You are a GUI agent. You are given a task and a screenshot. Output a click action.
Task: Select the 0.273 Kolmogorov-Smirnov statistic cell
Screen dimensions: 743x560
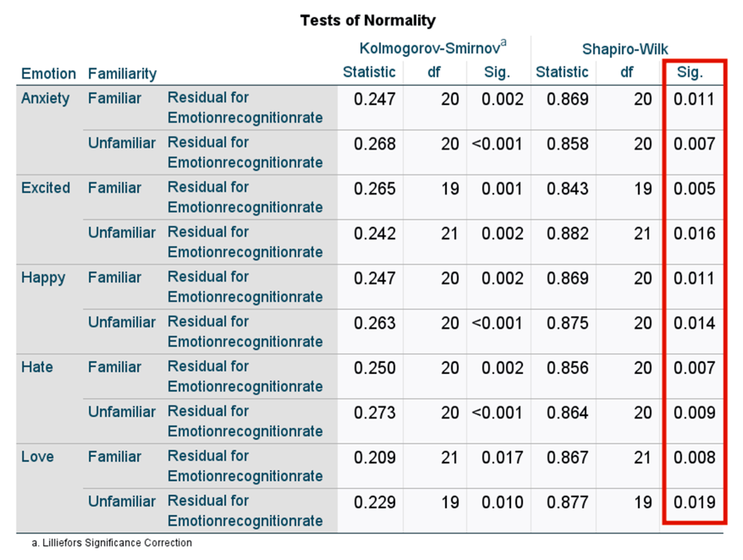(x=374, y=412)
